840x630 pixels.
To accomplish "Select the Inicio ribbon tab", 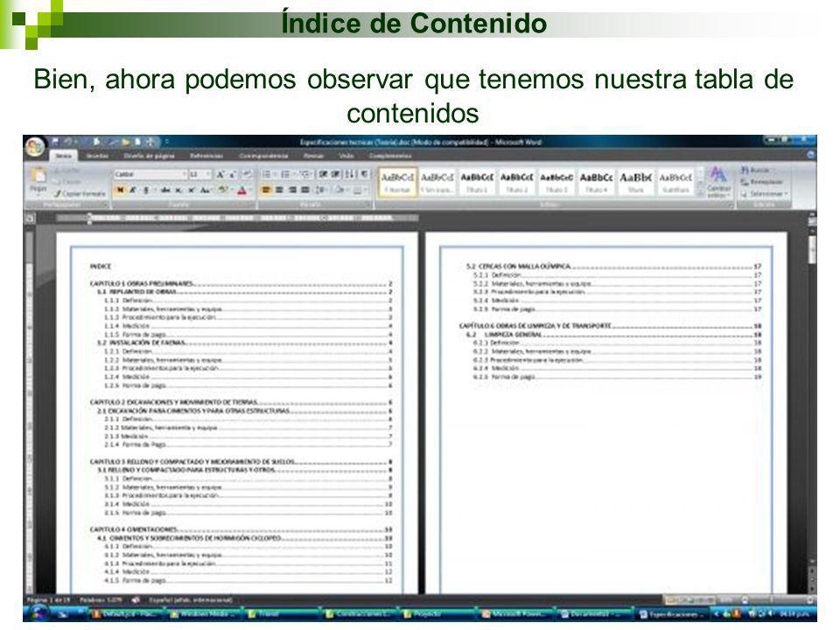I will pos(63,156).
